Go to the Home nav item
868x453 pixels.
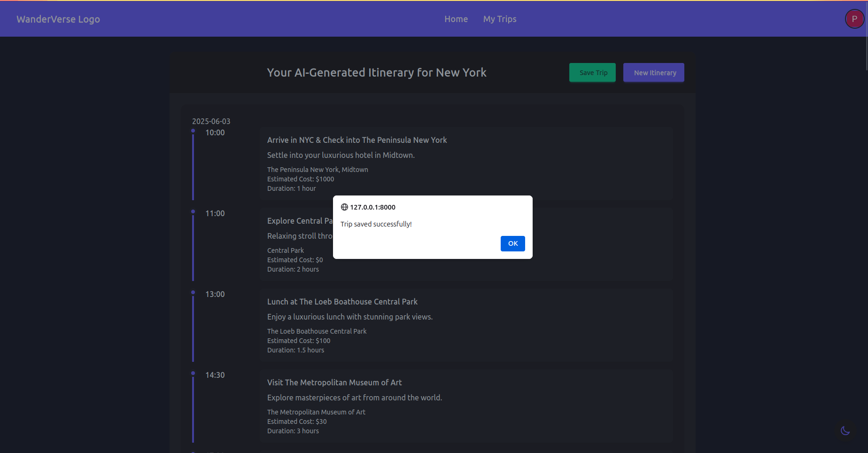click(x=456, y=19)
